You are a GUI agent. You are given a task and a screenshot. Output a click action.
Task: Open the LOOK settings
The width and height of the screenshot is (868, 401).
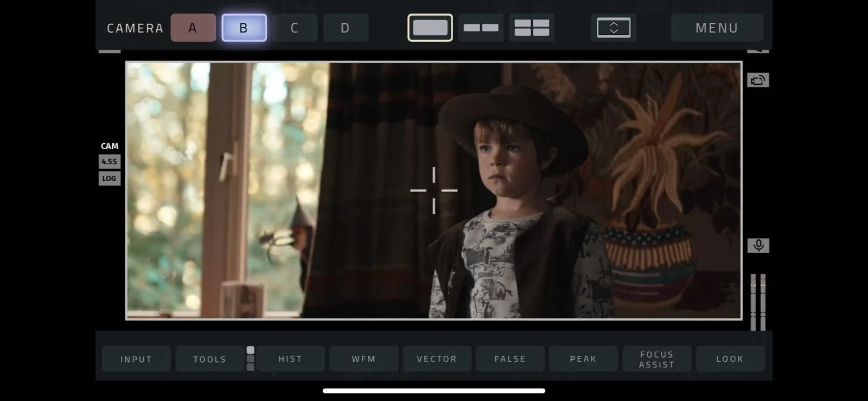pos(730,359)
